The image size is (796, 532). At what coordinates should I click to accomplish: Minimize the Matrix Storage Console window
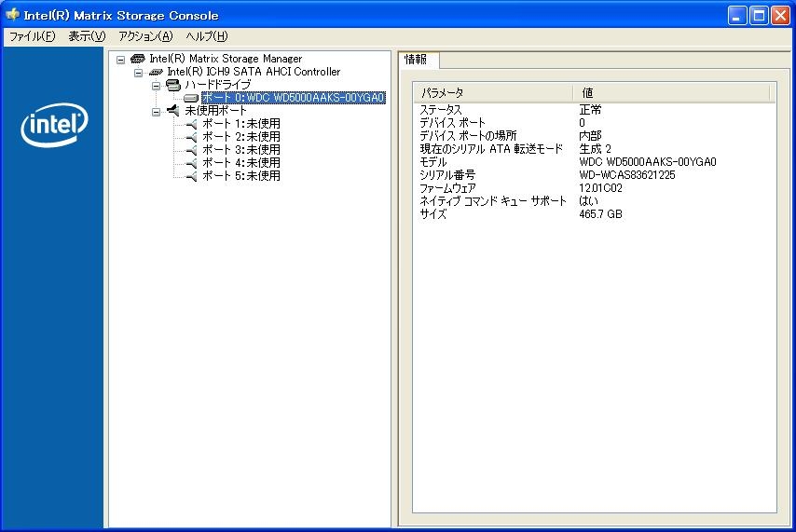(x=737, y=16)
